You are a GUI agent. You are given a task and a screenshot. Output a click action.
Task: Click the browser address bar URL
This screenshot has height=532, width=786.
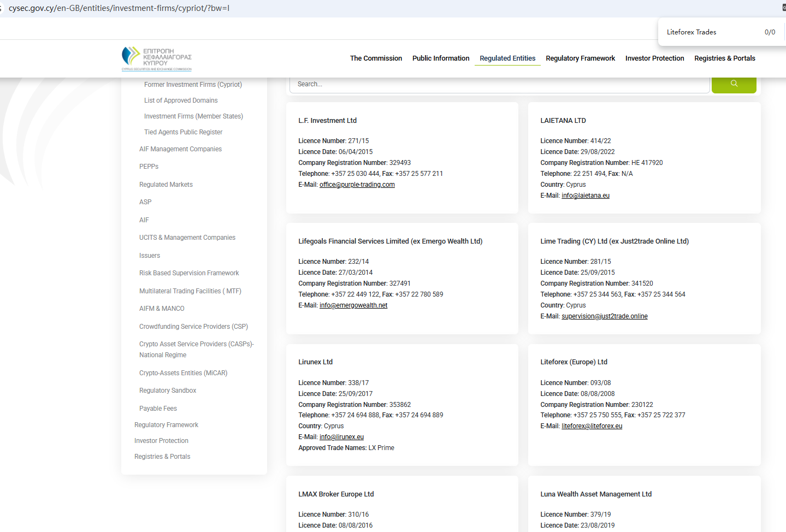[x=119, y=8]
